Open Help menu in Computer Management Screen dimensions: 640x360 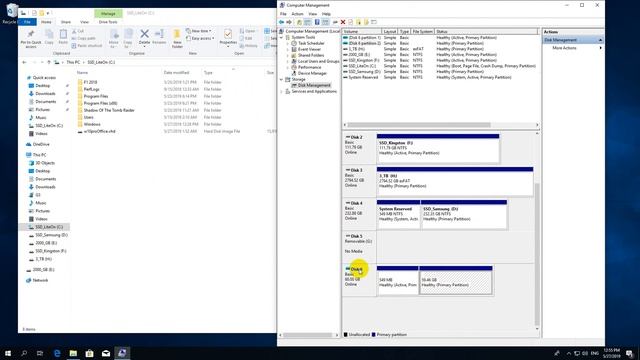tap(326, 14)
